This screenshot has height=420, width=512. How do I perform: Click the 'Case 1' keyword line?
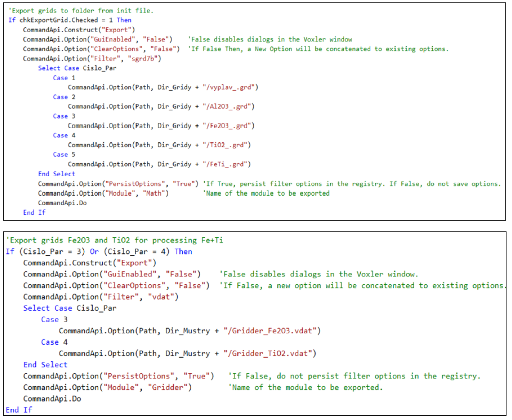coord(64,78)
